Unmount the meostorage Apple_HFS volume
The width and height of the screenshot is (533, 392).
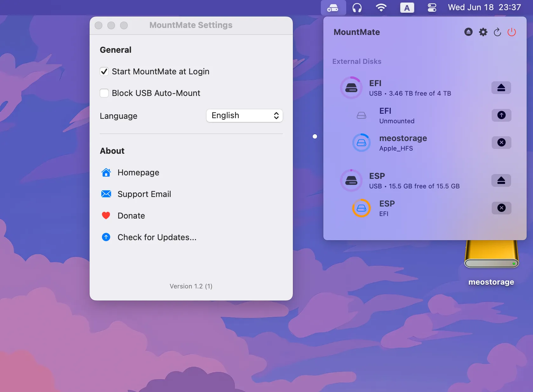[x=501, y=143]
